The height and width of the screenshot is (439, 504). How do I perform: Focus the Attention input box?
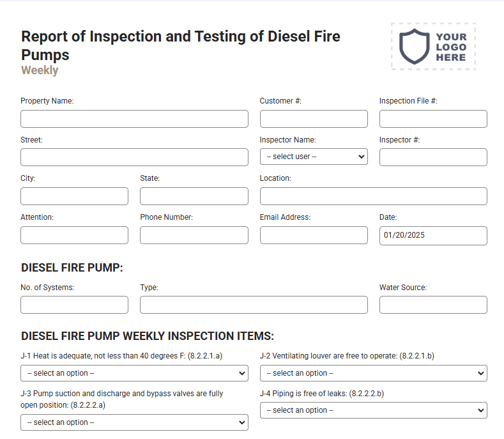74,235
